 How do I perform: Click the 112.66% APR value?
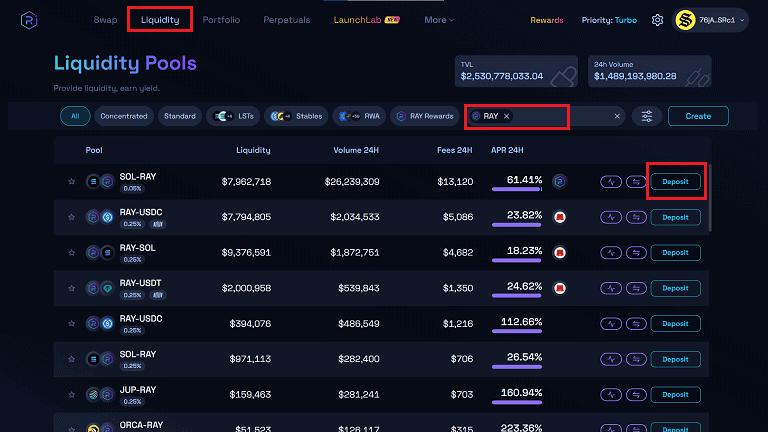(x=521, y=322)
